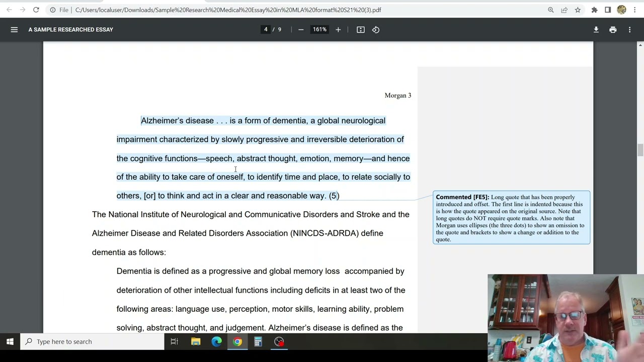Launch Microsoft Edge from the taskbar

pyautogui.click(x=216, y=342)
